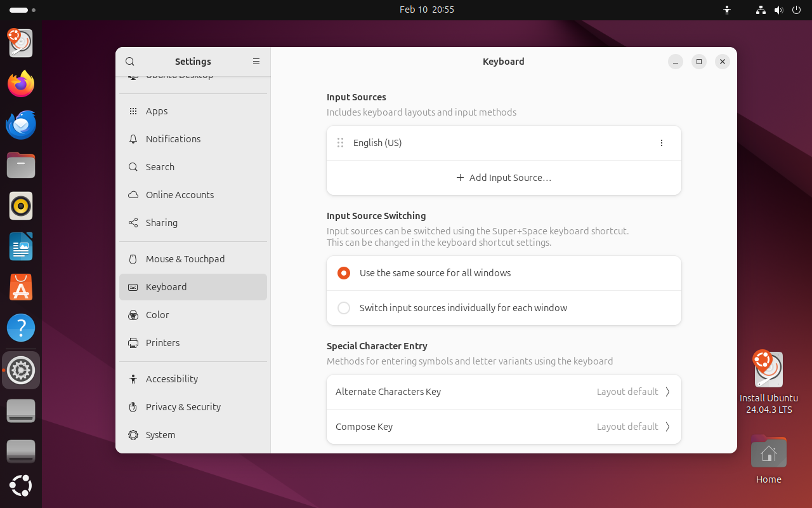
Task: Open the Rhythmbox music player icon
Action: pyautogui.click(x=21, y=206)
